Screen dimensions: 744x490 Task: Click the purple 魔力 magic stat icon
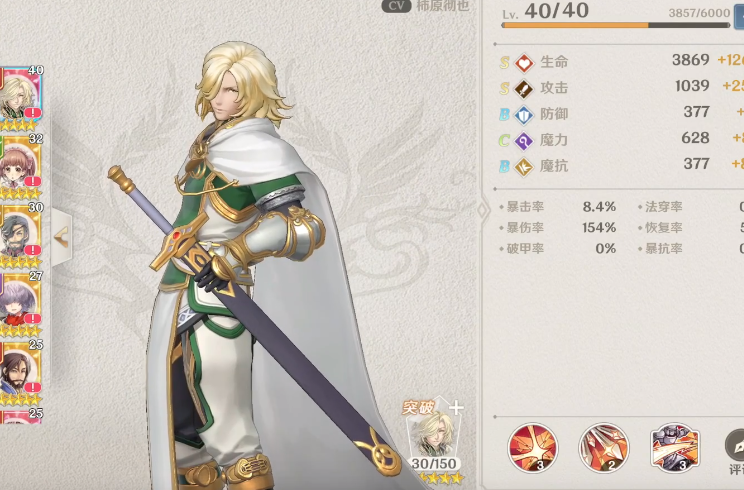524,140
